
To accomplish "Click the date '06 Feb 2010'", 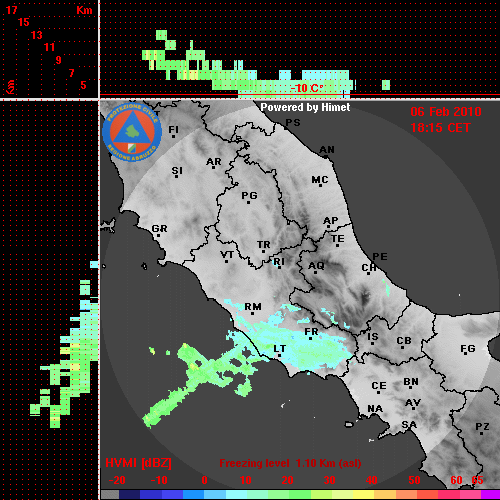I will click(x=446, y=112).
